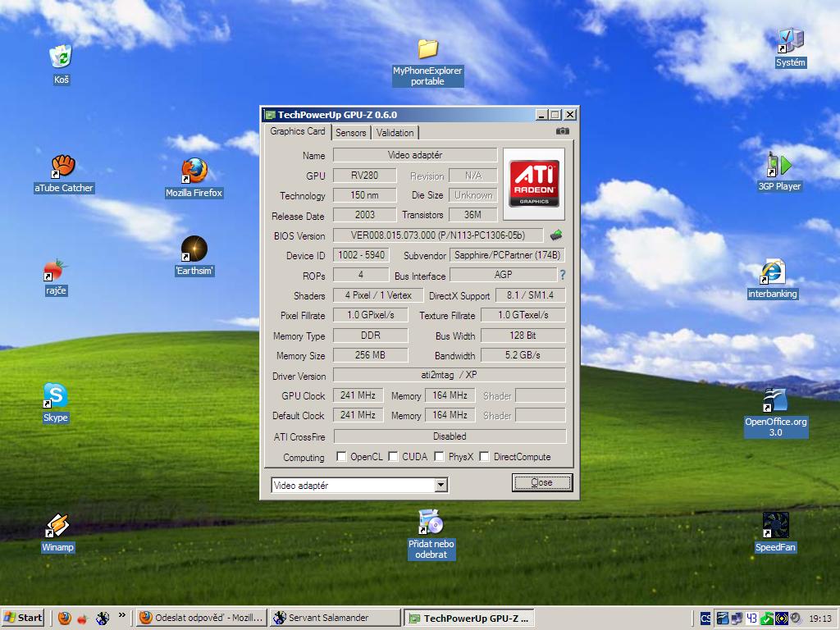The image size is (840, 630).
Task: Click the Memory Size value 256 MB
Action: (x=370, y=355)
